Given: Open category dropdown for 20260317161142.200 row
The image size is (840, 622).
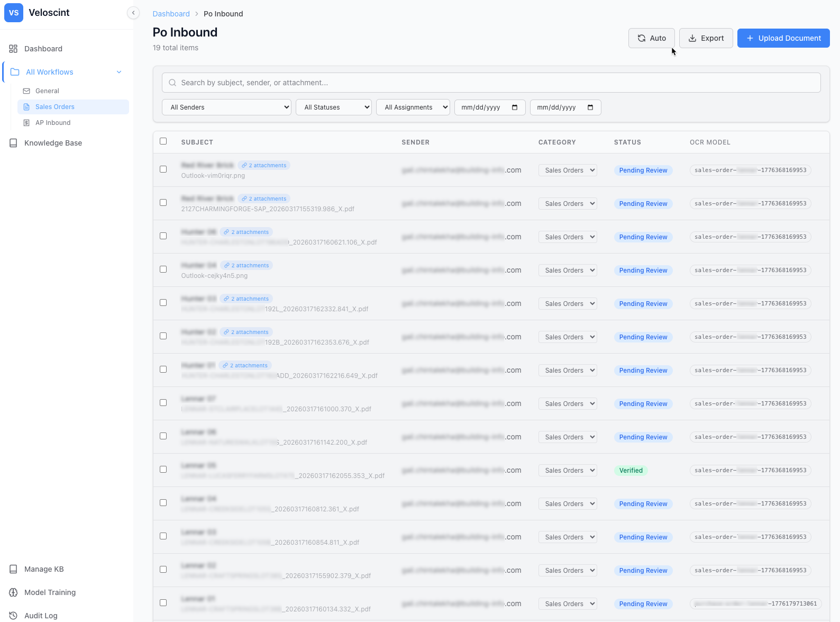Looking at the screenshot, I should (568, 437).
